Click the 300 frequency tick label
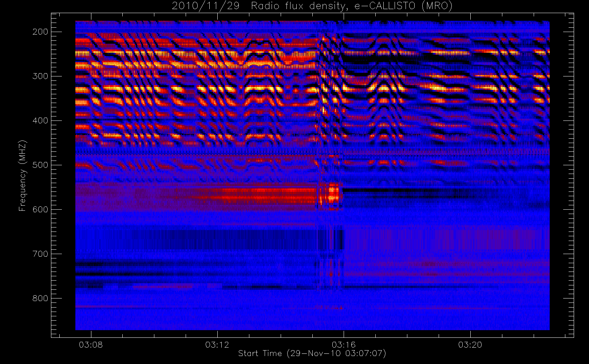This screenshot has height=364, width=589. pos(40,76)
